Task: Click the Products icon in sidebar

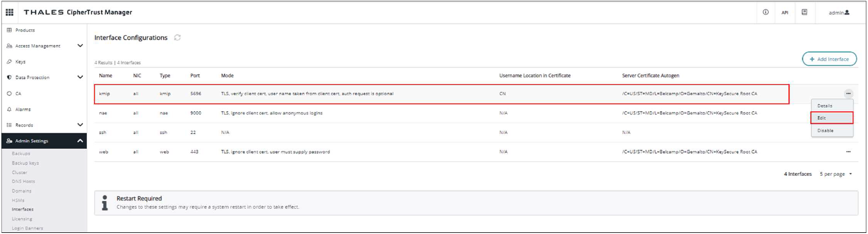Action: point(9,29)
